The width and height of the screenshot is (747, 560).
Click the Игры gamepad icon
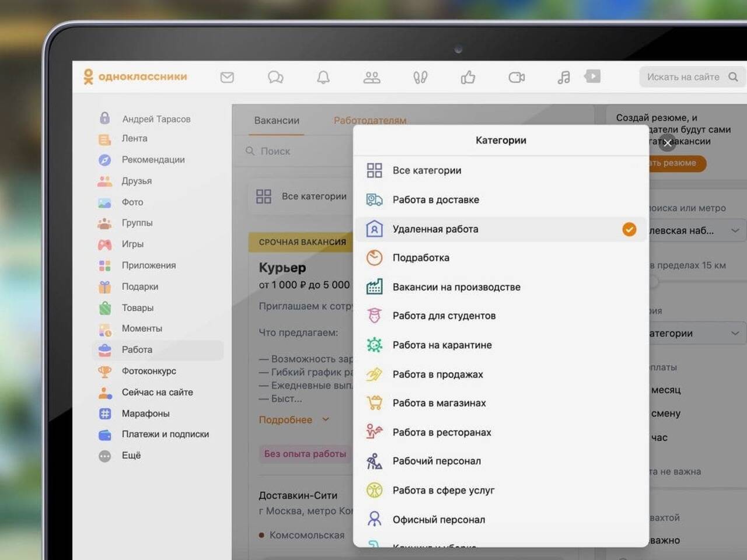point(104,244)
